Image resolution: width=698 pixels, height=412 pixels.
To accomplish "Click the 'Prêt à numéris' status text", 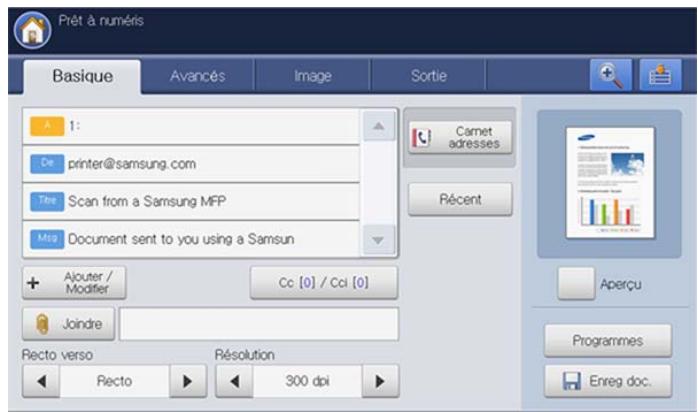I will point(101,20).
